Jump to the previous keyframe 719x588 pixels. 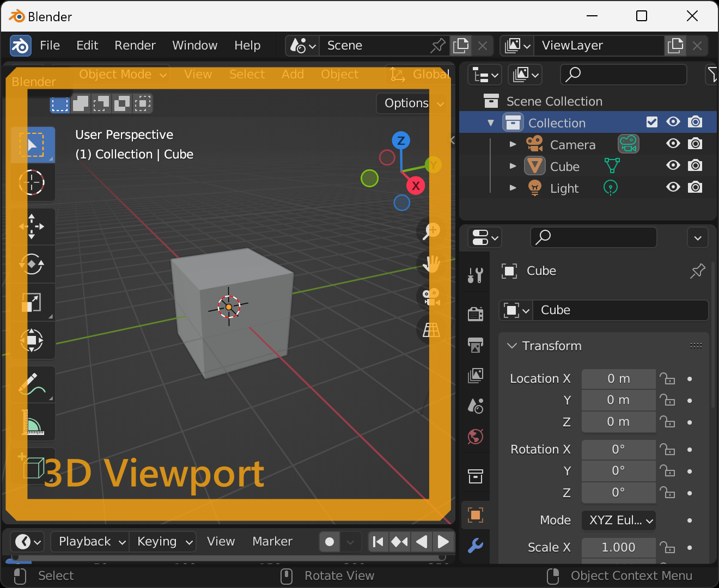400,542
